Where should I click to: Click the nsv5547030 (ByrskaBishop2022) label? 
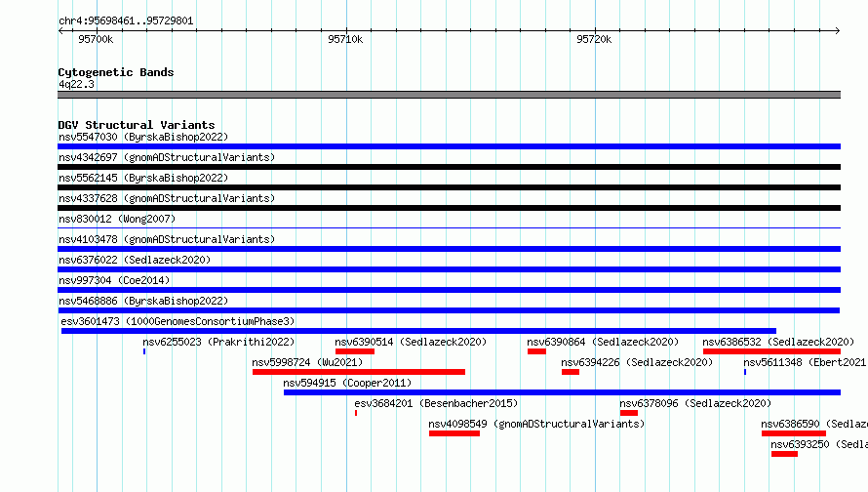tap(143, 137)
